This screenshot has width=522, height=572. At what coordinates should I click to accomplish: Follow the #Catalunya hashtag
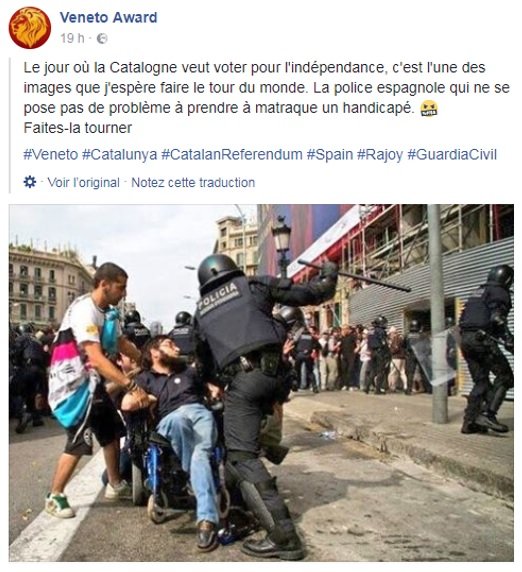point(119,155)
